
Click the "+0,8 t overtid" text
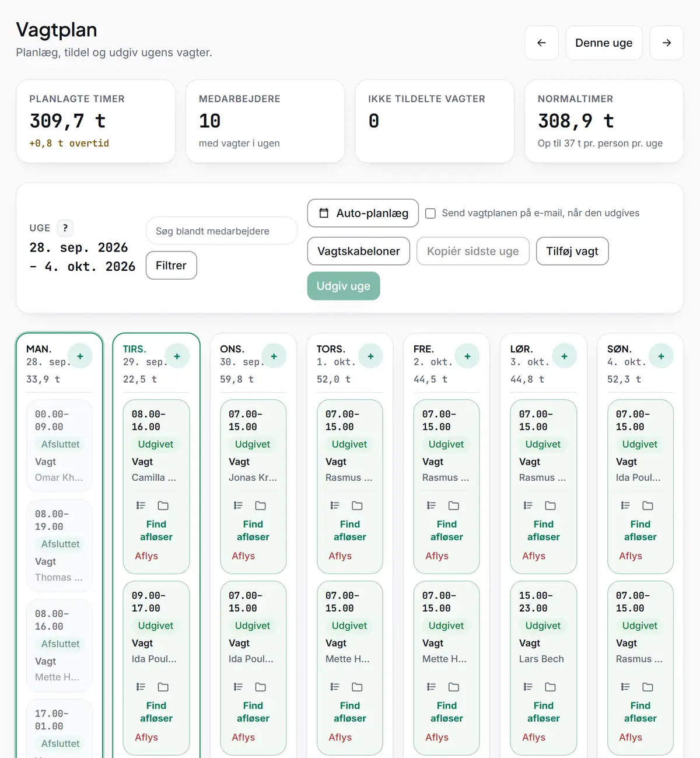click(x=69, y=144)
